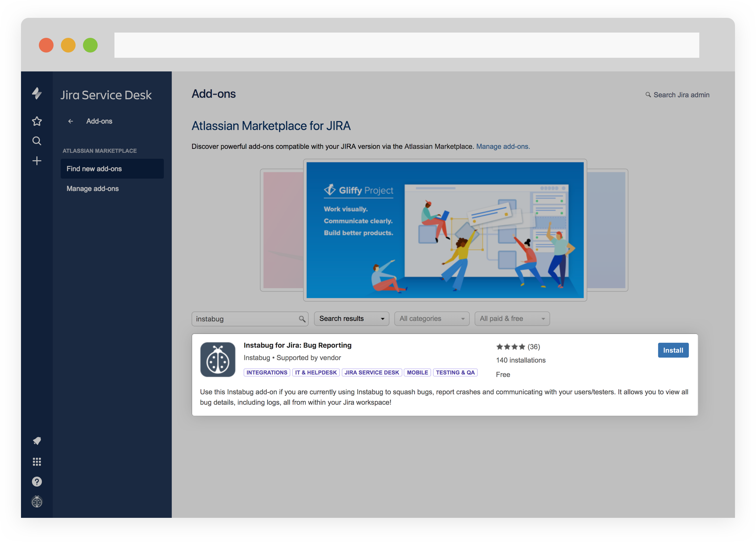Screen dimensions: 756x542
Task: Click the back arrow beside Add-ons
Action: click(70, 121)
